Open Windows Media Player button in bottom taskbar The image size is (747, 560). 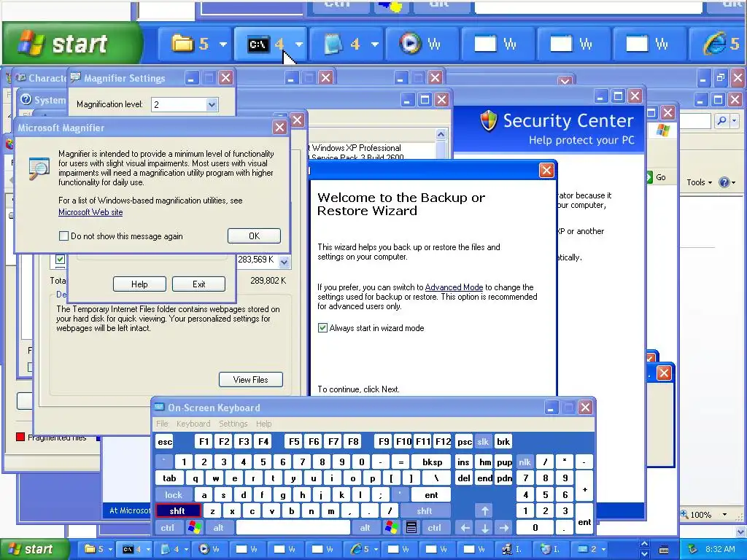pyautogui.click(x=209, y=549)
